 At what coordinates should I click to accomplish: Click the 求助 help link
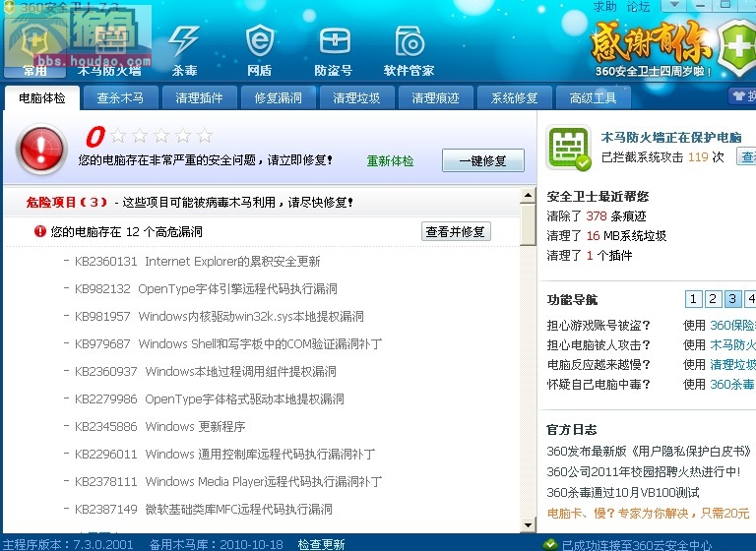tap(604, 6)
